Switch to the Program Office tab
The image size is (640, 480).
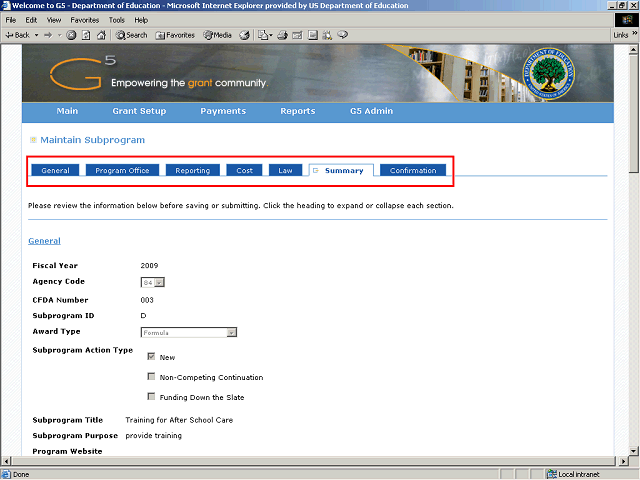[122, 170]
